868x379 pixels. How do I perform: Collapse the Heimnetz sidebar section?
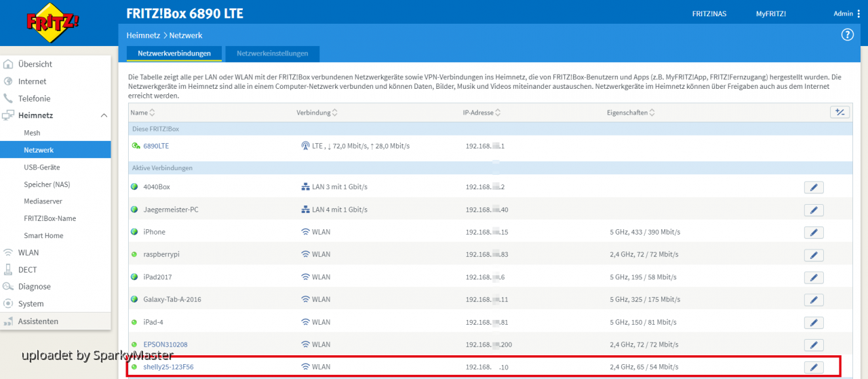point(104,115)
